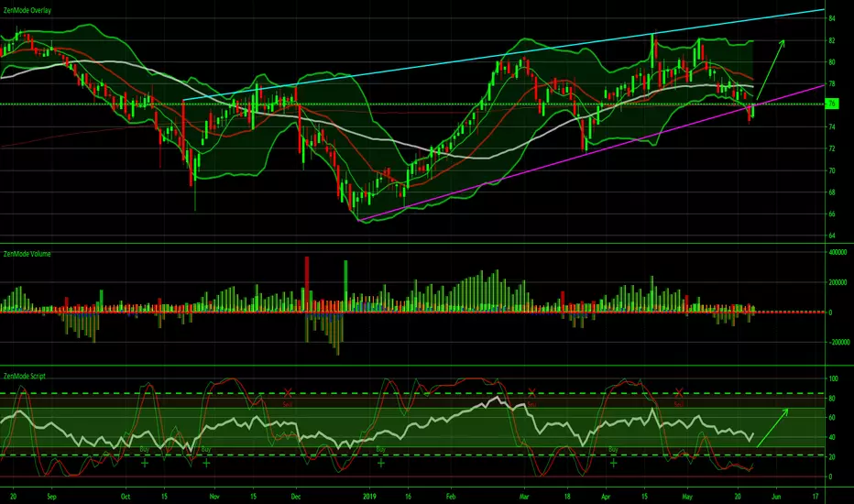
Task: Click the 200000 value on volume axis
Action: click(x=838, y=283)
